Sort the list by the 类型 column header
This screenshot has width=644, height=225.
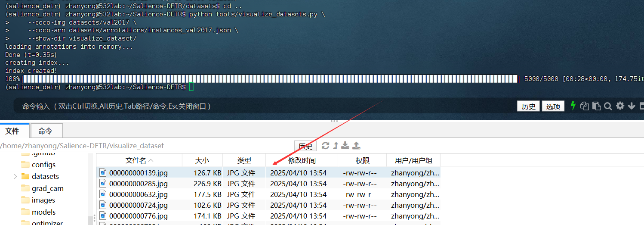244,160
